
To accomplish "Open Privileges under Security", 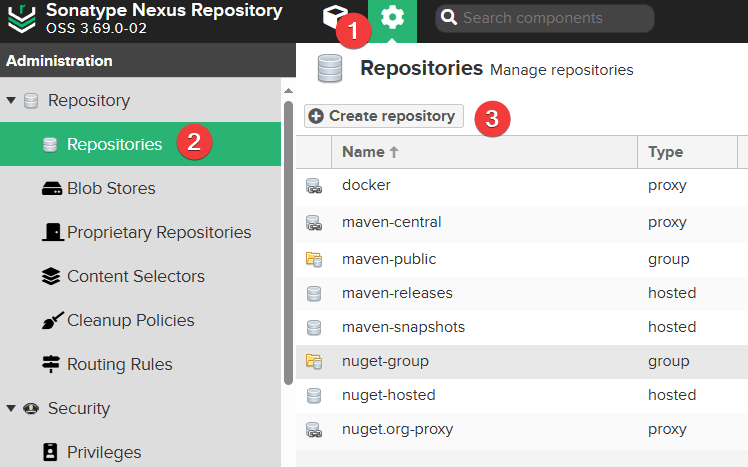I will 104,452.
